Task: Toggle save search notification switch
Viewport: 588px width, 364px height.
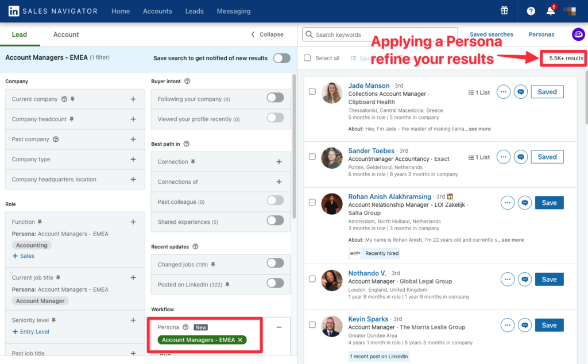Action: (281, 58)
